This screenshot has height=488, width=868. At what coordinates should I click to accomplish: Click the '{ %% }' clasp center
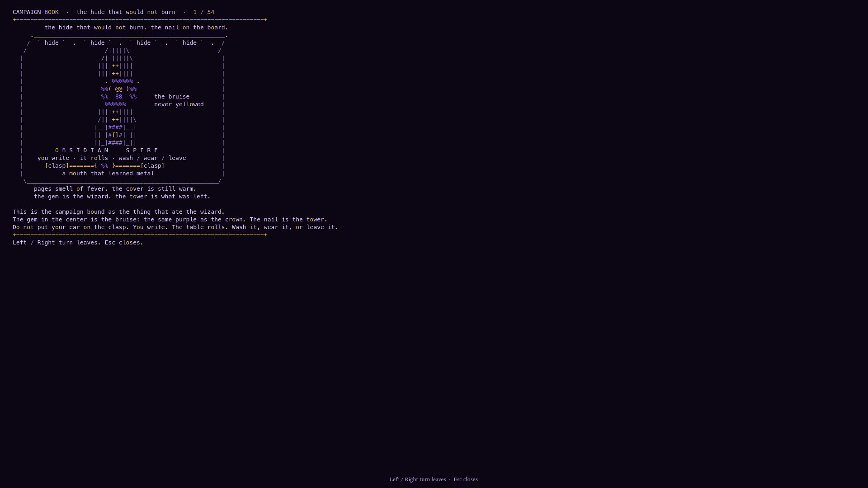105,166
